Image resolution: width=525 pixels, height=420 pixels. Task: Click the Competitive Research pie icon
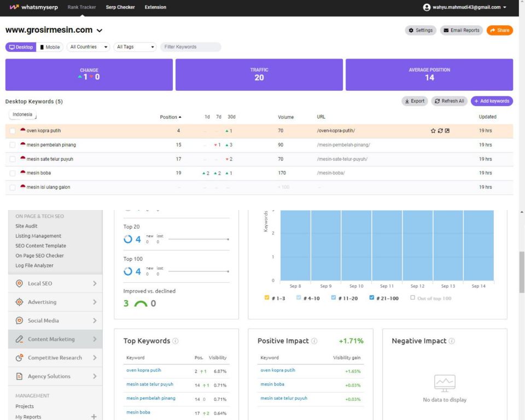[20, 358]
